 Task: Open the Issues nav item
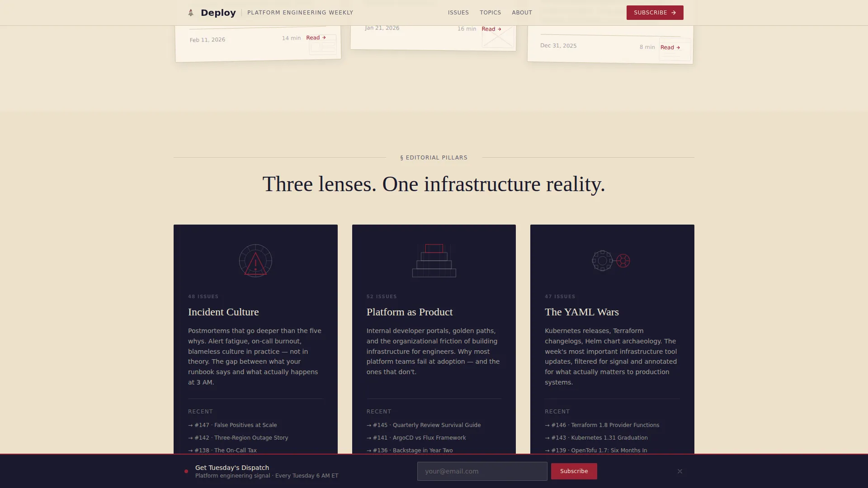458,13
